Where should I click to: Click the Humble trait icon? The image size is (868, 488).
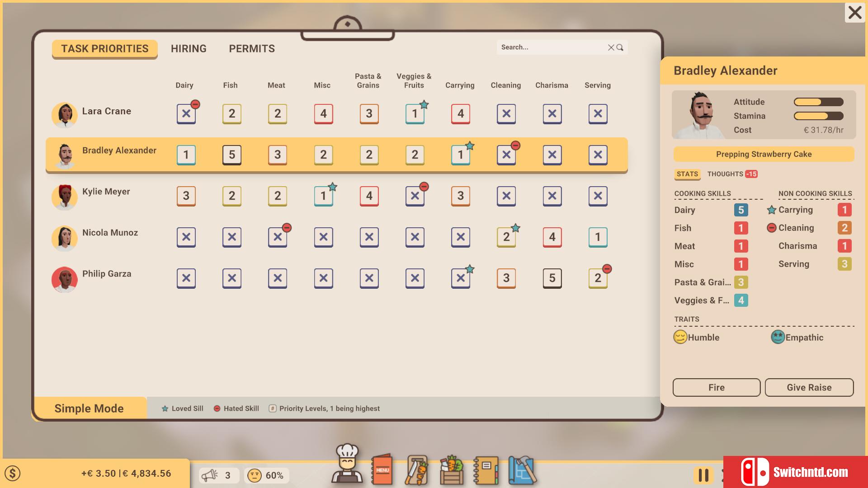click(x=680, y=337)
